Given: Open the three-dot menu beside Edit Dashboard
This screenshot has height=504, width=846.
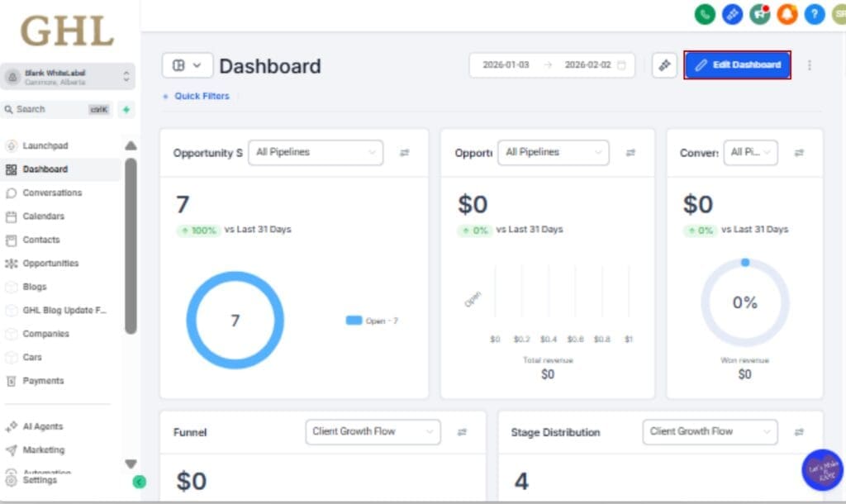Looking at the screenshot, I should [810, 64].
